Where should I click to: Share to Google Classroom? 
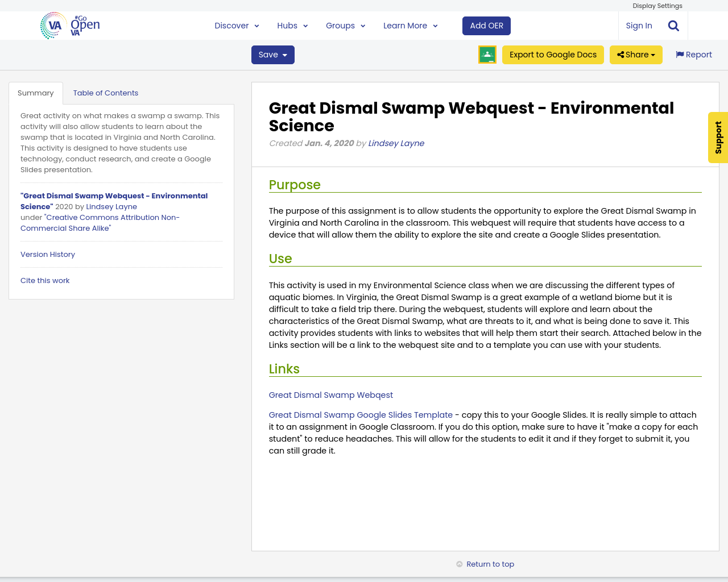[487, 55]
